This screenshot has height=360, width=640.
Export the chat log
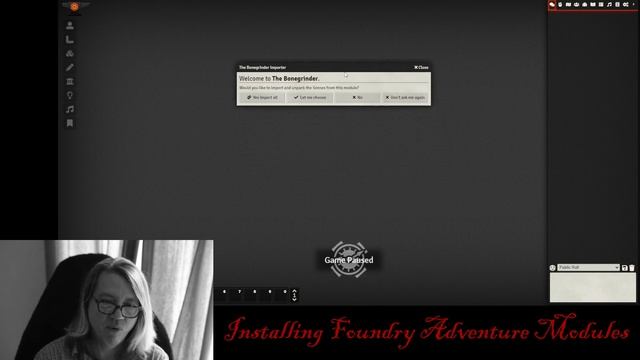click(624, 268)
